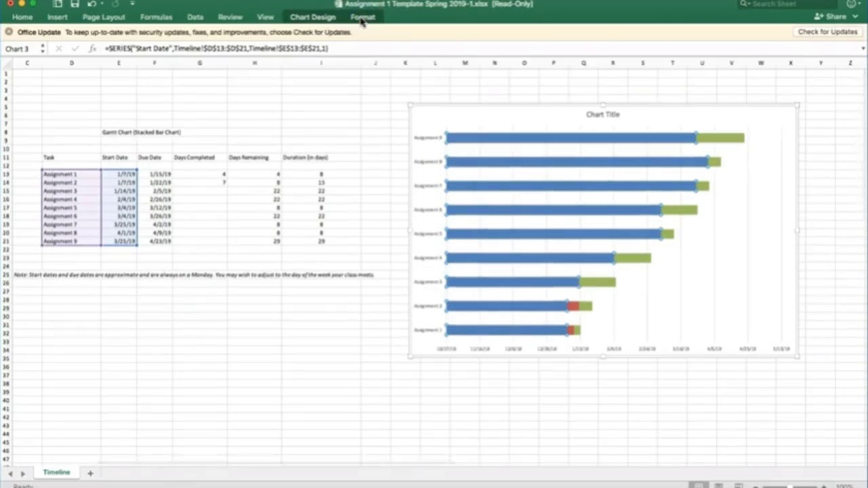Select the 2/26/19 due date cell

(154, 199)
